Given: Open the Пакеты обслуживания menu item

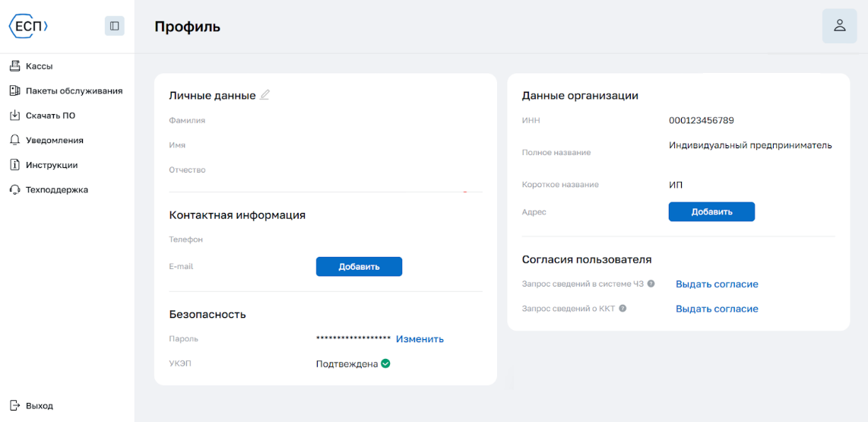Looking at the screenshot, I should coord(74,90).
